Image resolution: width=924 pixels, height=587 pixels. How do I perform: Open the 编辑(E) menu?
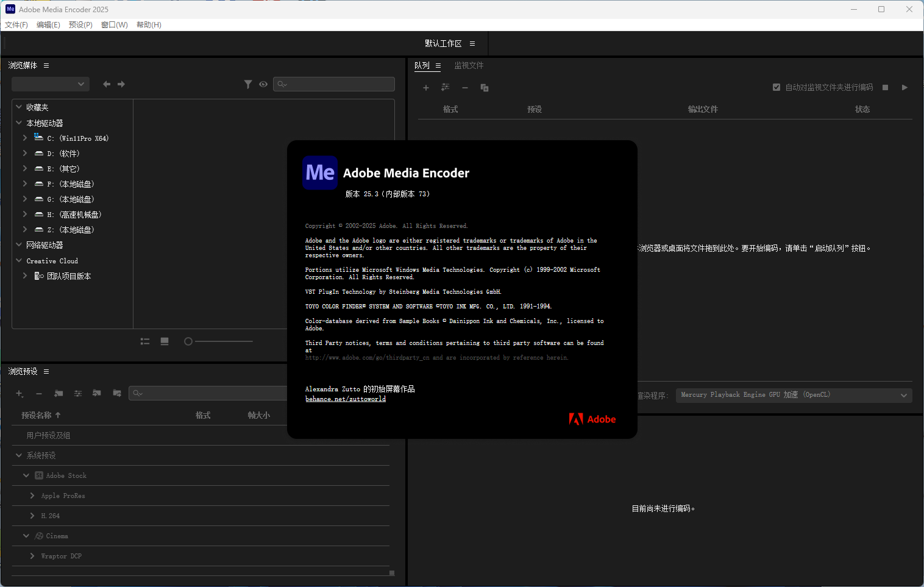click(48, 25)
